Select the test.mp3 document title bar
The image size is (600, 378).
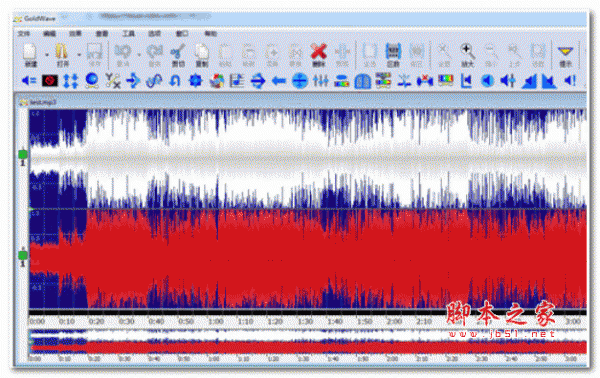click(x=302, y=102)
